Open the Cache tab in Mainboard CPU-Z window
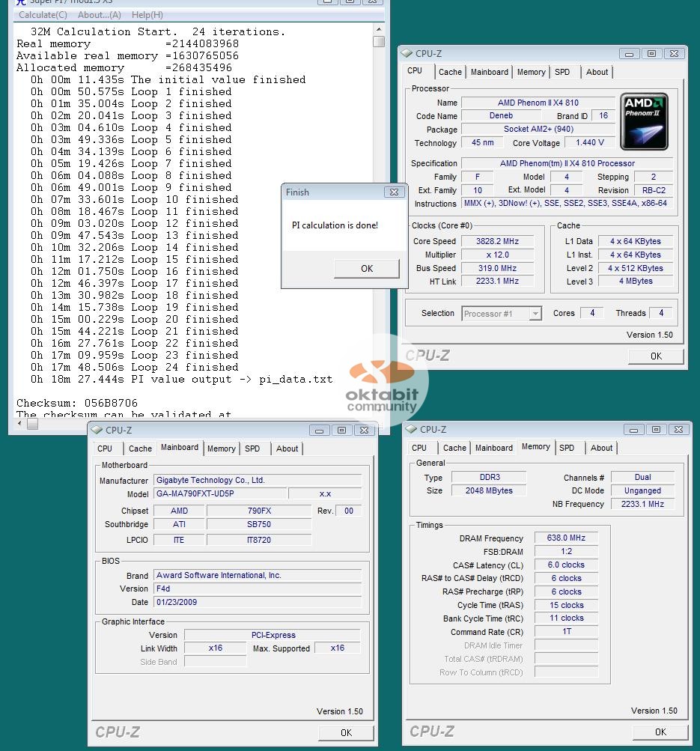 point(140,449)
